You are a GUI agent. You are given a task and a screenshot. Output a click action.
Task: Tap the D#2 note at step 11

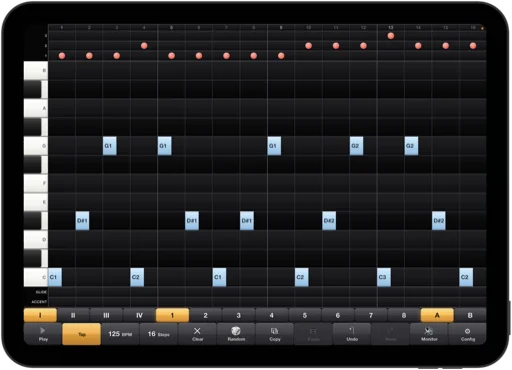coord(329,221)
